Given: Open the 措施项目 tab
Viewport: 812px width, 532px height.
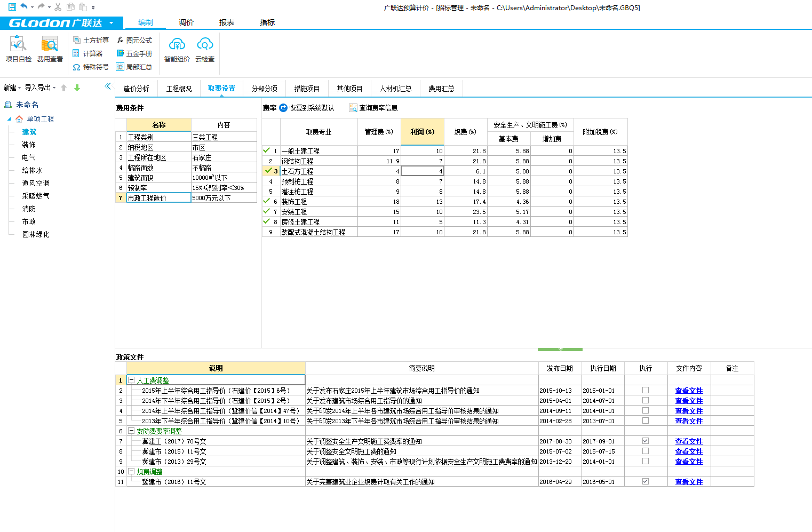Looking at the screenshot, I should [307, 89].
